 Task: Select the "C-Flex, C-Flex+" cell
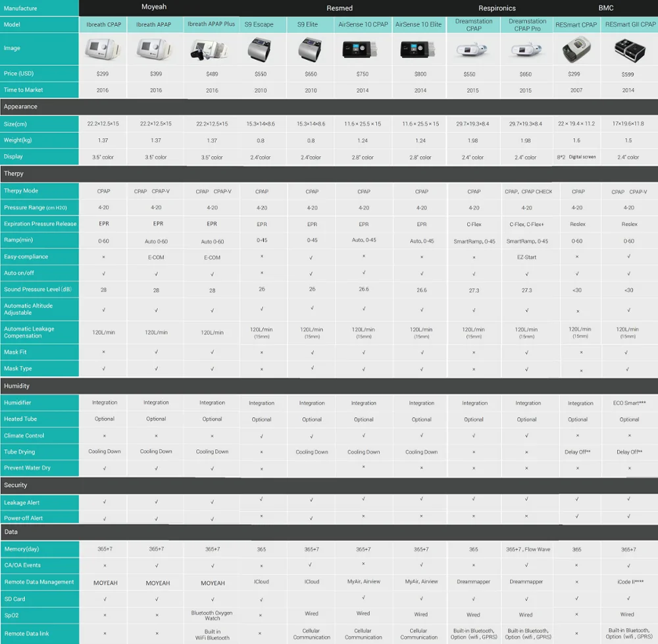[526, 224]
